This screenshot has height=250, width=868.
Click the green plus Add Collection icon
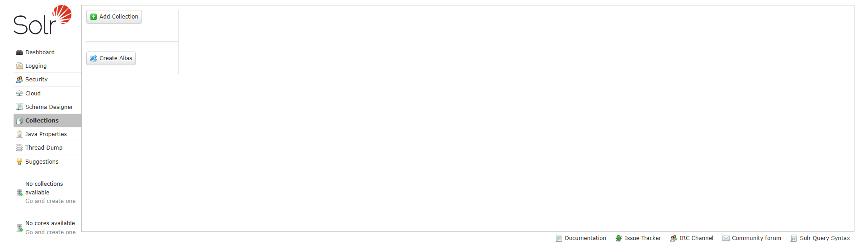click(94, 17)
